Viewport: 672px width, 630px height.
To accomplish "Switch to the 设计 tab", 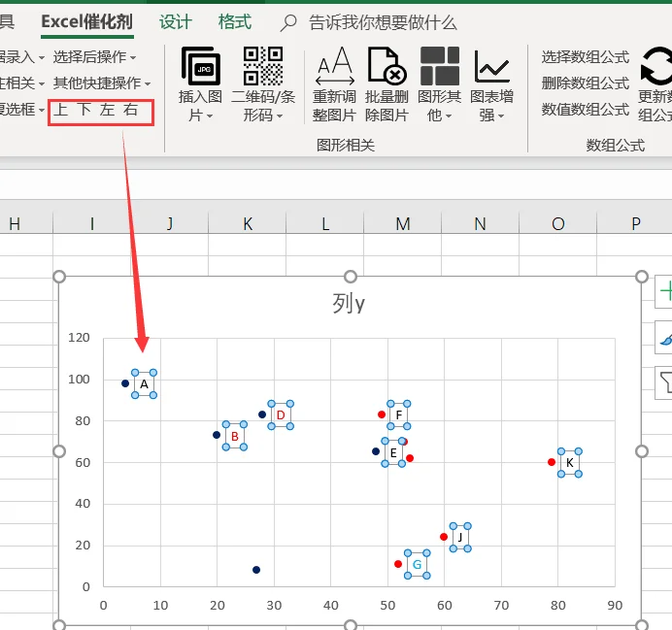I will coord(176,22).
